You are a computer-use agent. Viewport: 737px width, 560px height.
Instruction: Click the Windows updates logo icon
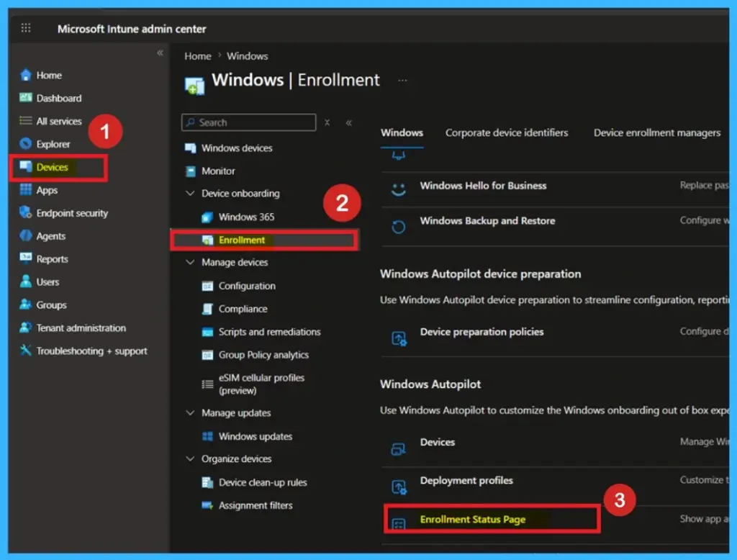click(207, 436)
